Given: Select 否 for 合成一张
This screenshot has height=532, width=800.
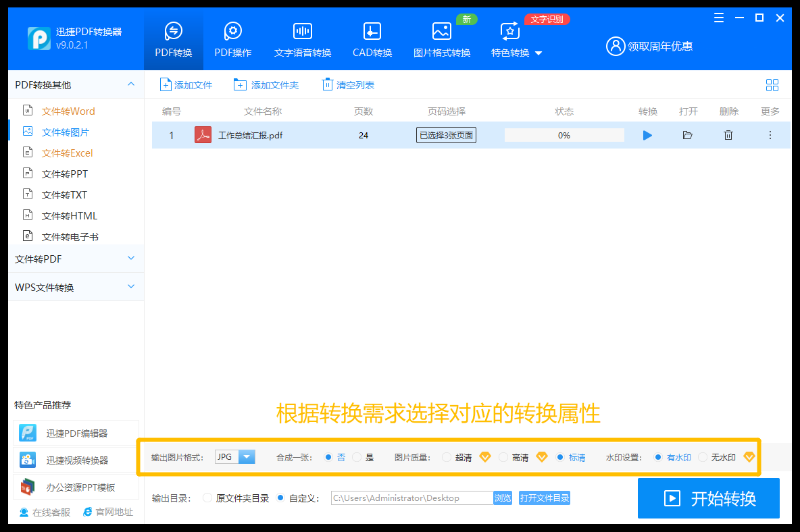Looking at the screenshot, I should click(x=334, y=458).
